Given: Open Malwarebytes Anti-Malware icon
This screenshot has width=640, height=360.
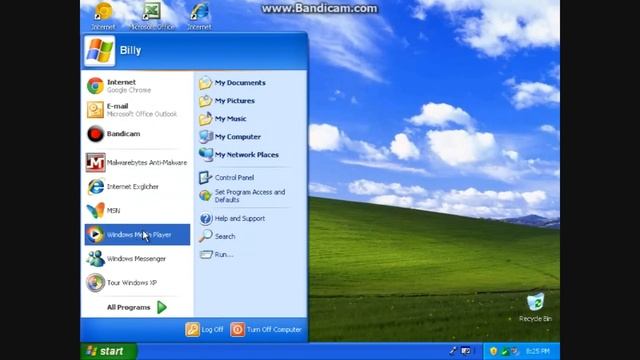Looking at the screenshot, I should coord(95,162).
